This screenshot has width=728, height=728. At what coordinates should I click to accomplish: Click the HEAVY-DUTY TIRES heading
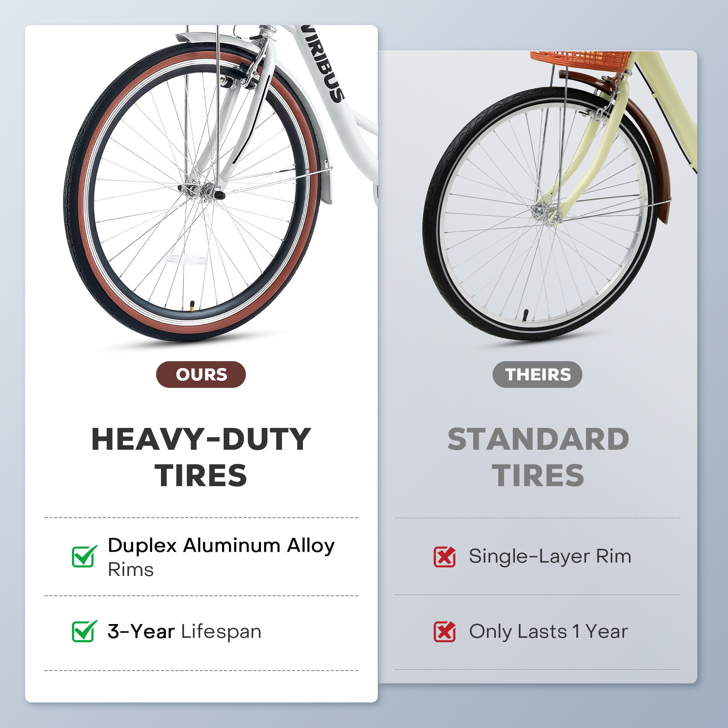coord(201,457)
